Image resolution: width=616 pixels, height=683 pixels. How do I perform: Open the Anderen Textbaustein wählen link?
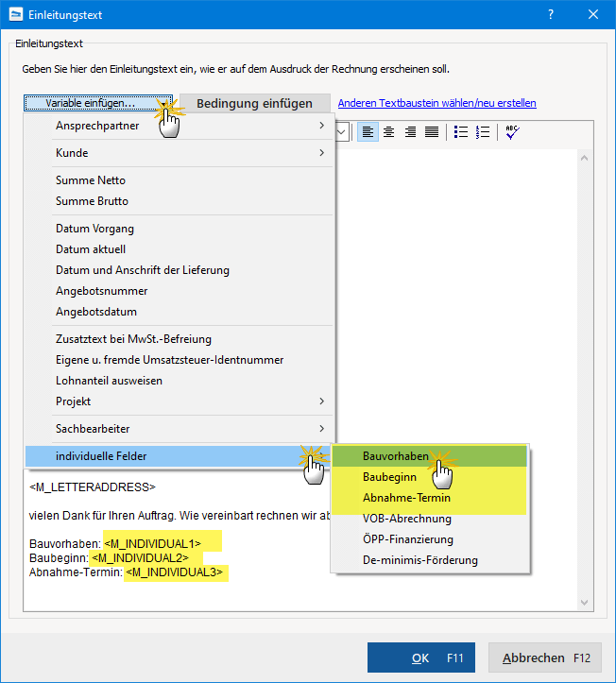click(436, 103)
